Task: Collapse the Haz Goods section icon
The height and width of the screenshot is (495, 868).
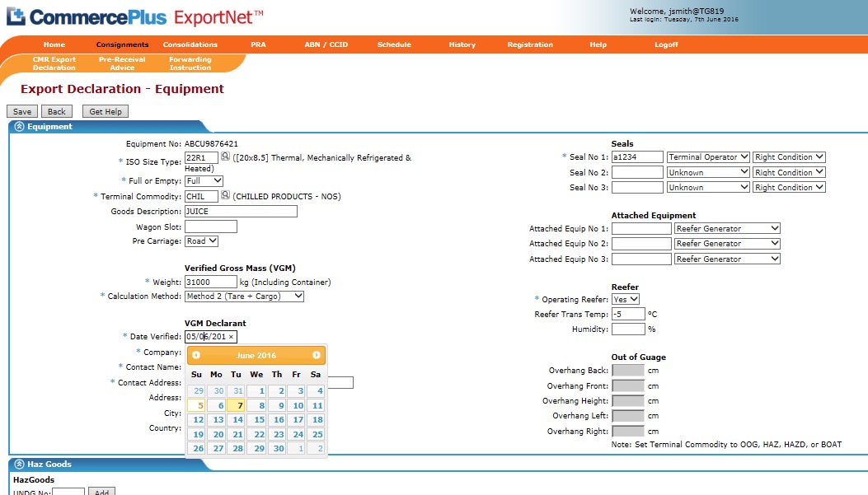Action: pyautogui.click(x=19, y=465)
